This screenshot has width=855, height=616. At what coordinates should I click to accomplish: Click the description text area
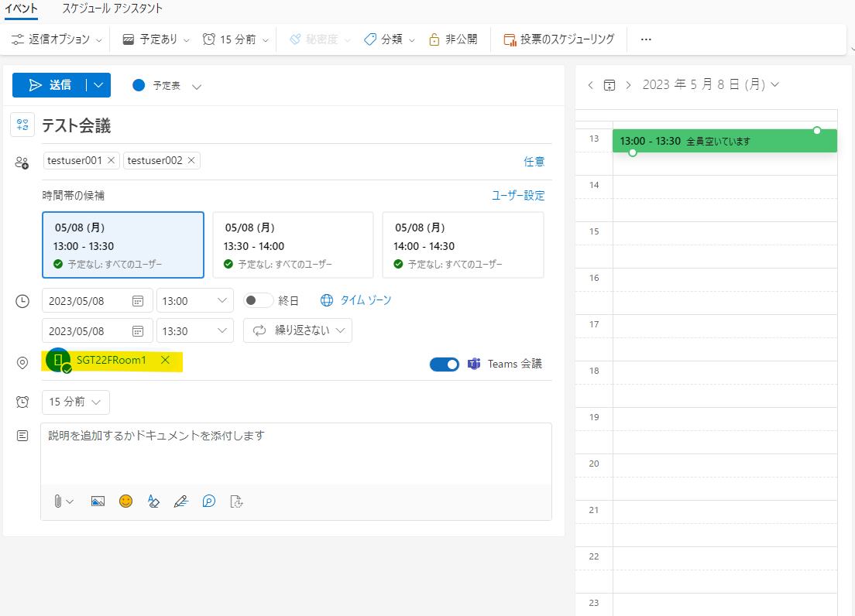[296, 453]
